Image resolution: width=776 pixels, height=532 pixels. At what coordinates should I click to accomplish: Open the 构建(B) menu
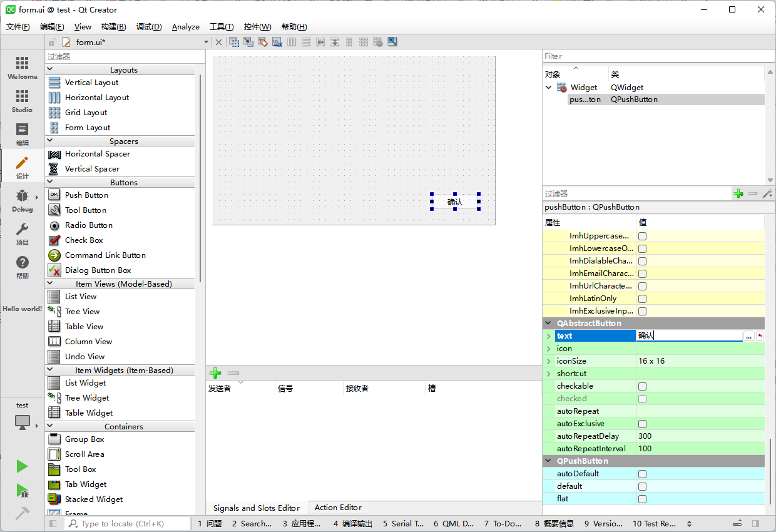(113, 27)
